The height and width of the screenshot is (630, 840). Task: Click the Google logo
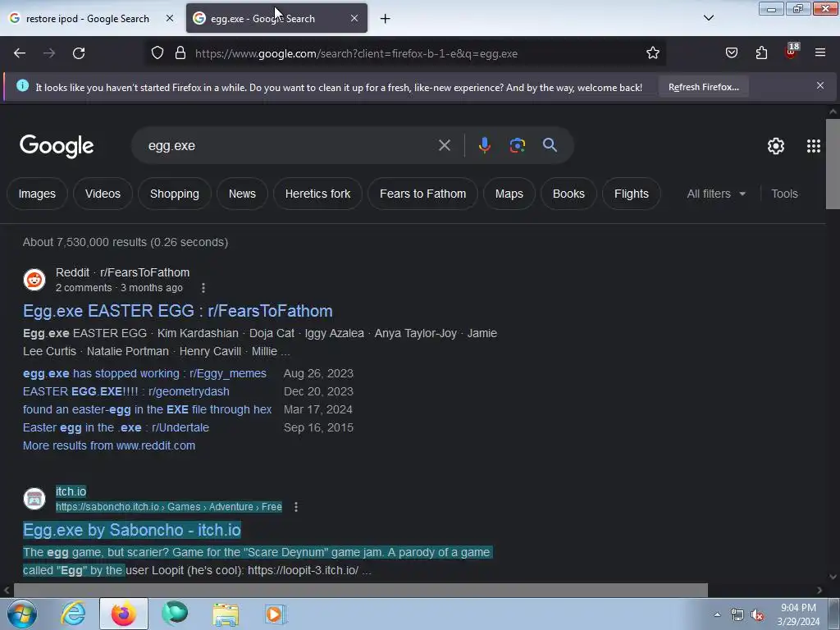click(x=57, y=146)
